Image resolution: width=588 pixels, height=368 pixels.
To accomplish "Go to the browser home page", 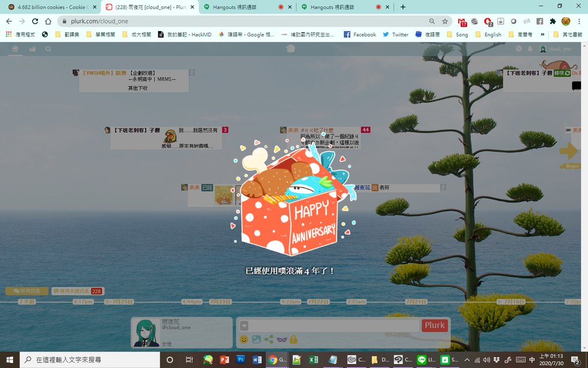I will click(x=48, y=21).
